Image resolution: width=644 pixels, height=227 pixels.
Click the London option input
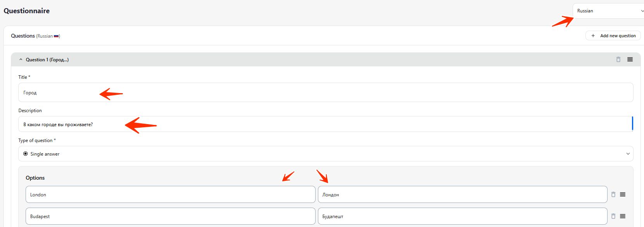point(170,194)
